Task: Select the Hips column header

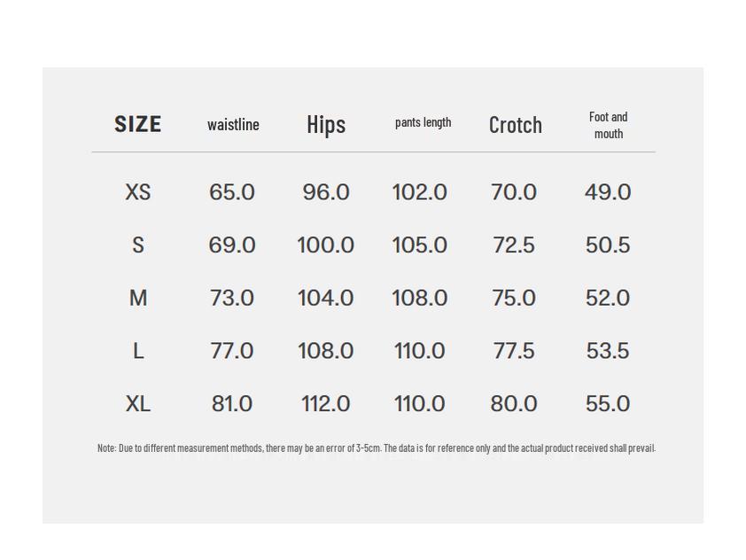Action: tap(326, 125)
